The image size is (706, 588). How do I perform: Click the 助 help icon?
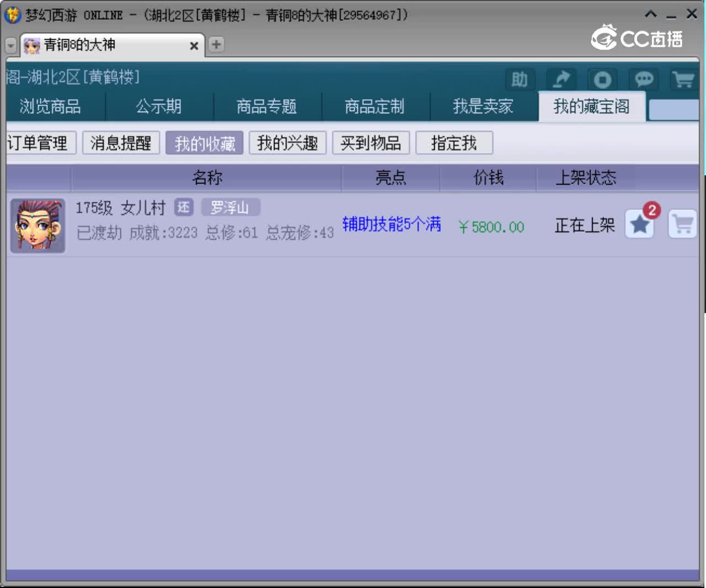click(520, 80)
